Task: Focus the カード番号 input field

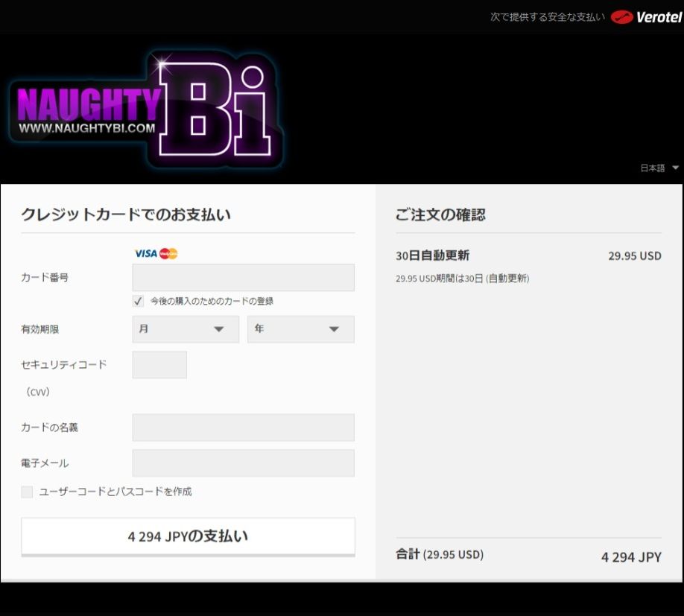Action: pos(243,277)
